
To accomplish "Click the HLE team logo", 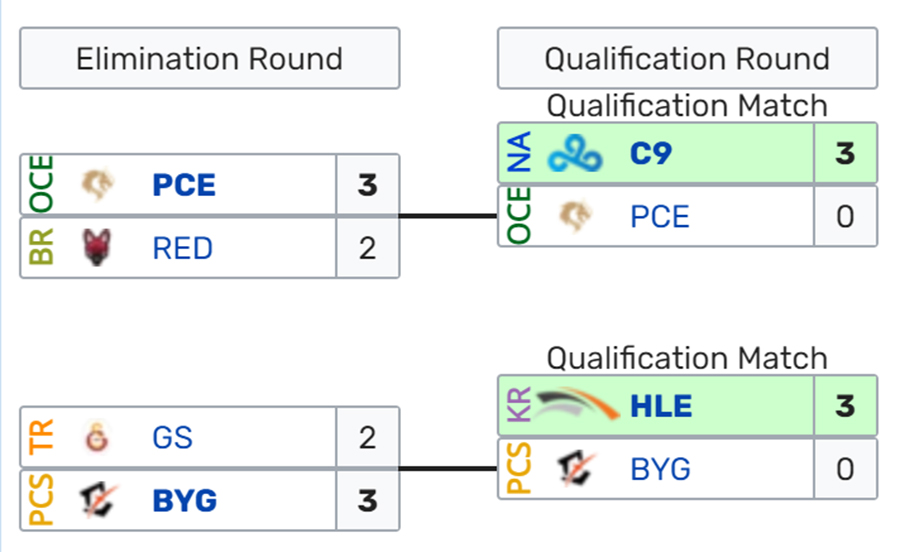I will (x=577, y=405).
